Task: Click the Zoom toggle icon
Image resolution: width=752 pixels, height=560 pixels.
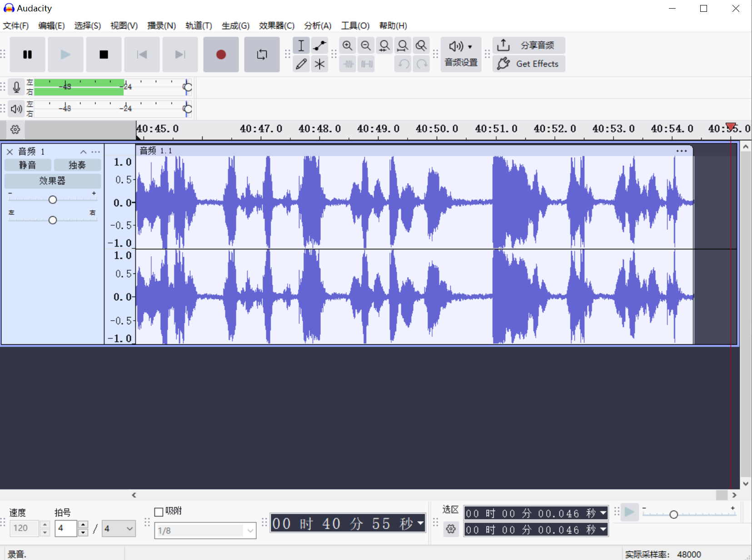Action: 421,45
